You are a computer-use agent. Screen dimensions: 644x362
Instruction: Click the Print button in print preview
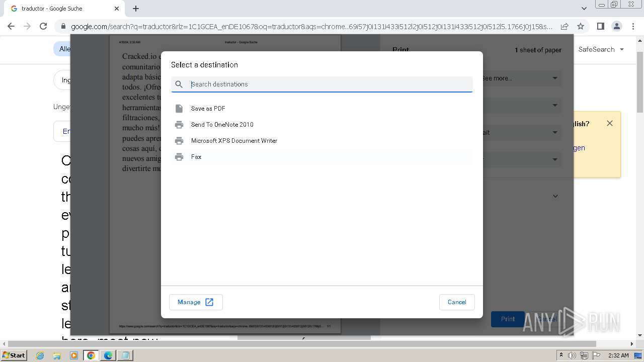pyautogui.click(x=508, y=319)
